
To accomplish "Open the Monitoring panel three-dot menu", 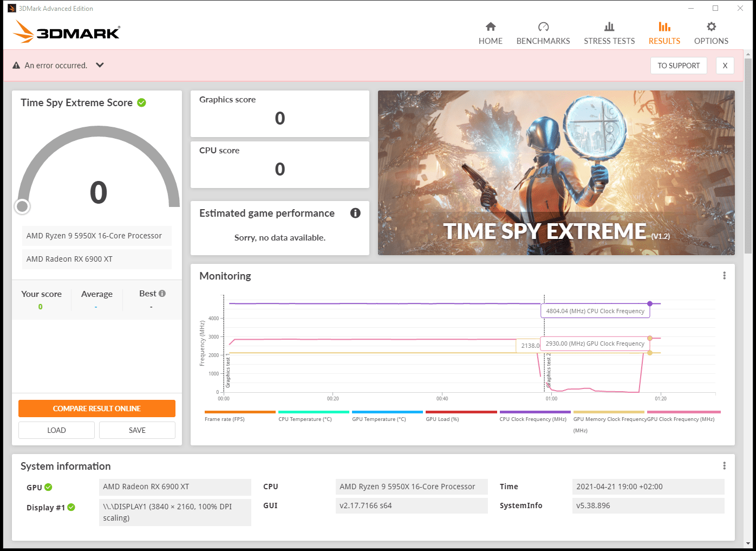I will [724, 276].
